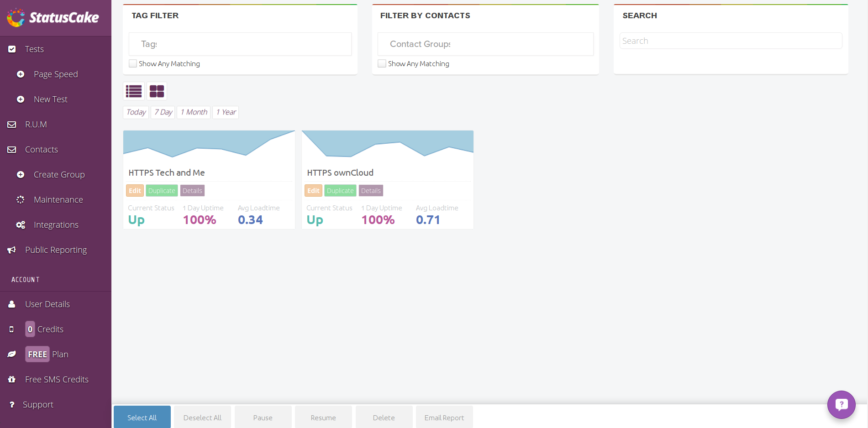The height and width of the screenshot is (428, 868).
Task: Open Tests in the sidebar
Action: [x=34, y=49]
